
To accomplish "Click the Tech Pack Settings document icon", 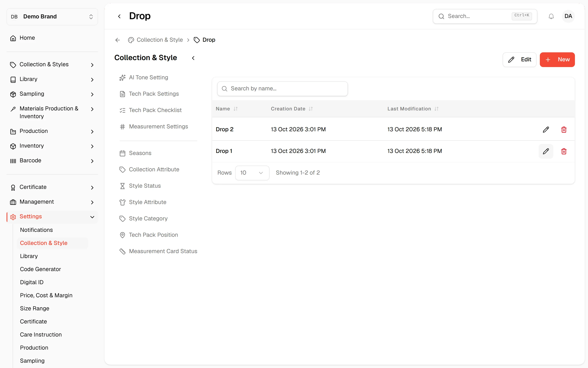I will (x=122, y=94).
